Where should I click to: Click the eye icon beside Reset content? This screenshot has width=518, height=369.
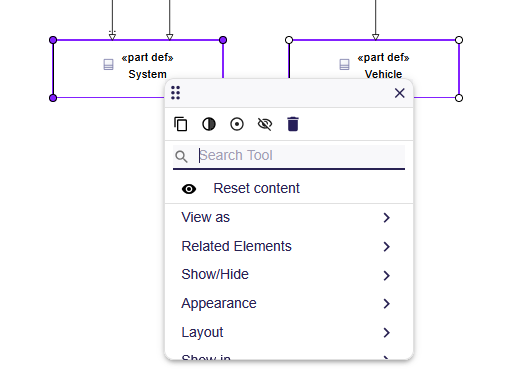[189, 189]
